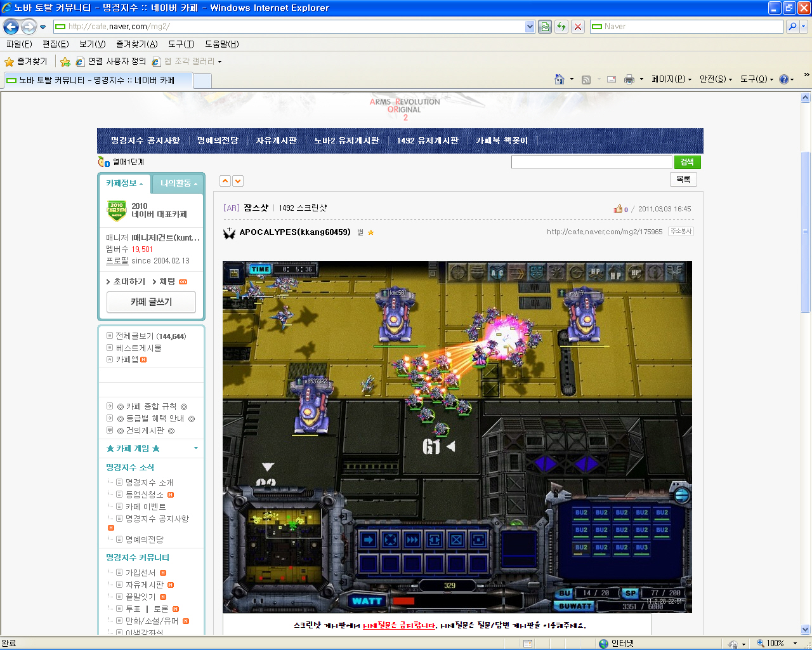This screenshot has height=650, width=812.
Task: Open 가입선서 board
Action: coord(140,573)
